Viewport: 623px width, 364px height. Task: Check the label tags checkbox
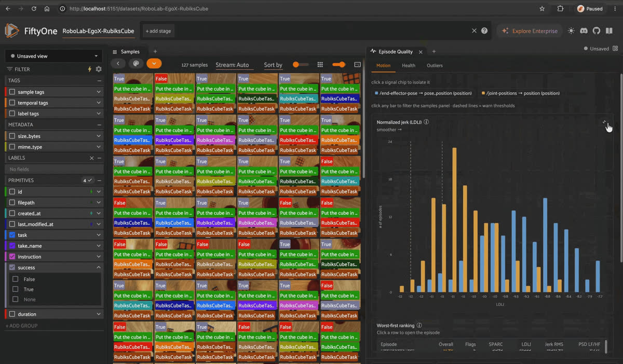tap(12, 114)
